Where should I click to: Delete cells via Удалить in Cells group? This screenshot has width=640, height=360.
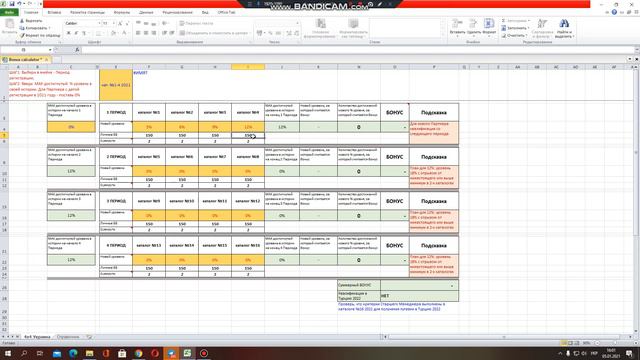click(473, 27)
